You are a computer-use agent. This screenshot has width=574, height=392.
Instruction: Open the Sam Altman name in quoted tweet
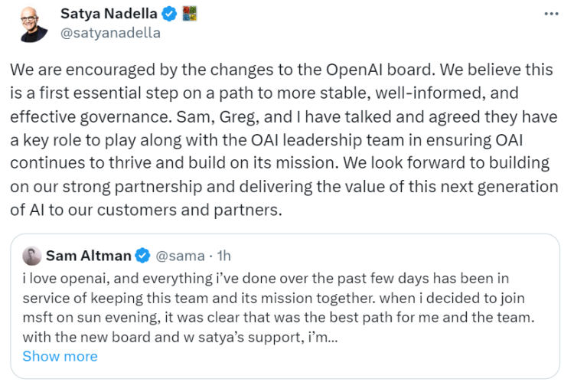click(x=87, y=256)
